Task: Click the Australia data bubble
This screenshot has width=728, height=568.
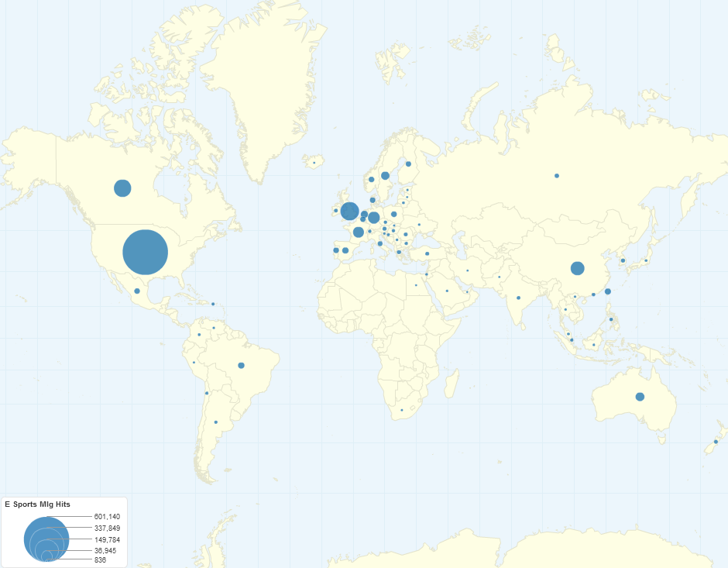Action: coord(640,397)
